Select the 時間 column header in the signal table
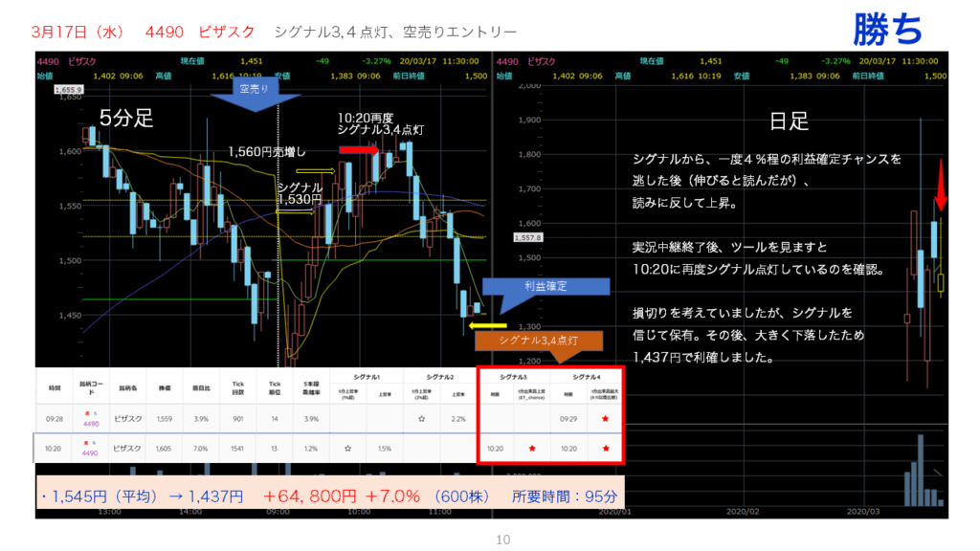This screenshot has height=551, width=980. 55,388
